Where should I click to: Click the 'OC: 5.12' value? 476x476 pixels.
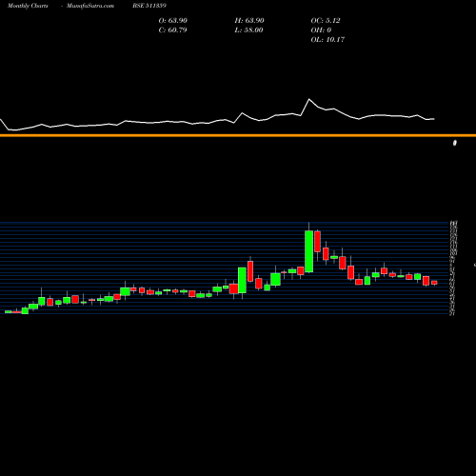point(326,20)
